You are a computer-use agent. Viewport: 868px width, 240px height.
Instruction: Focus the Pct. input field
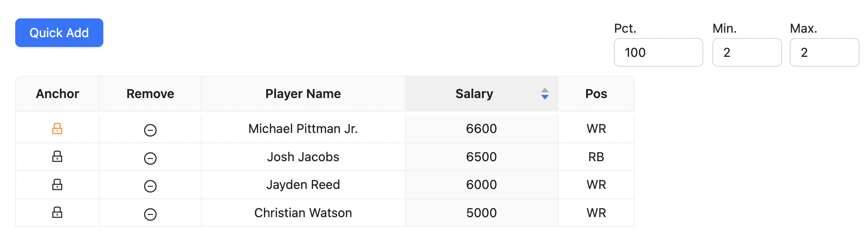pos(658,52)
